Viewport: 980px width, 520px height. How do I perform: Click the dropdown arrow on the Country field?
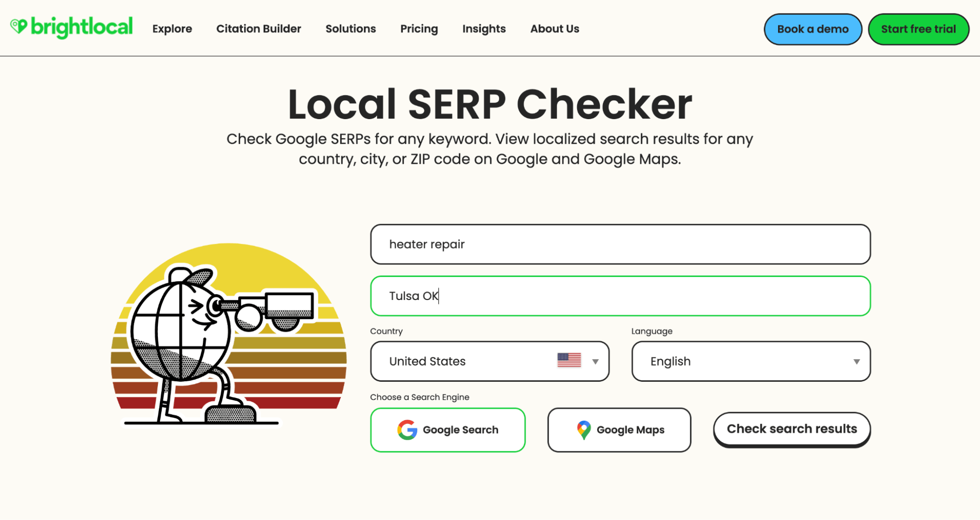(x=595, y=362)
